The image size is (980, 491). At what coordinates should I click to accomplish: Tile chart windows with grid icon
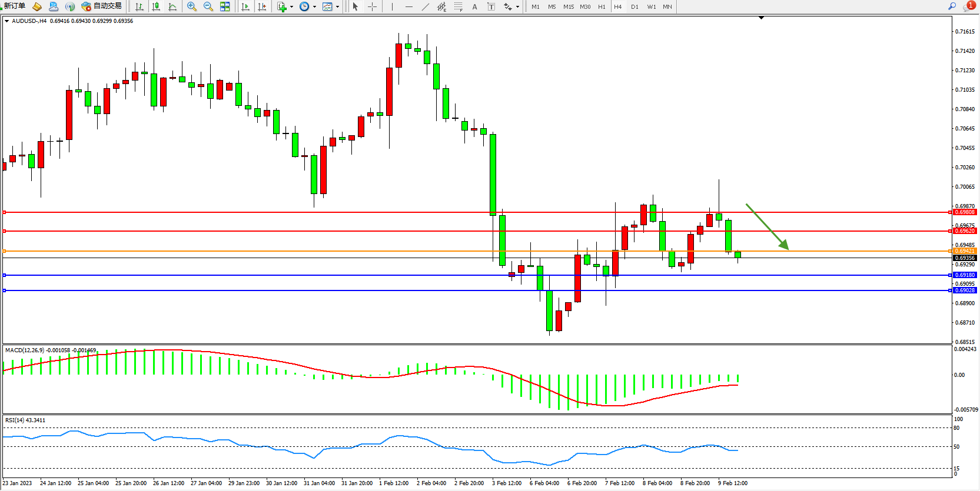click(225, 6)
